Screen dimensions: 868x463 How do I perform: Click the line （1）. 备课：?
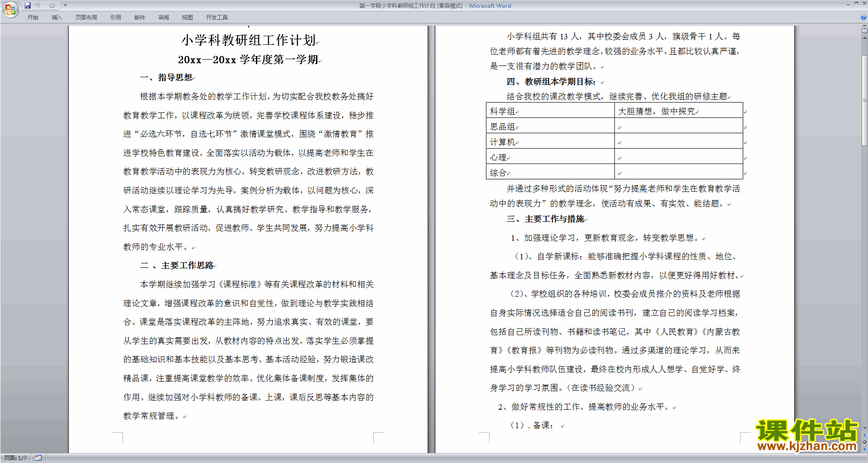[x=532, y=426]
